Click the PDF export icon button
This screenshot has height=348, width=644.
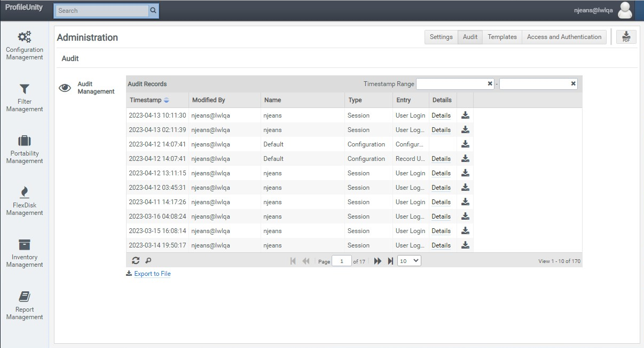tap(626, 37)
